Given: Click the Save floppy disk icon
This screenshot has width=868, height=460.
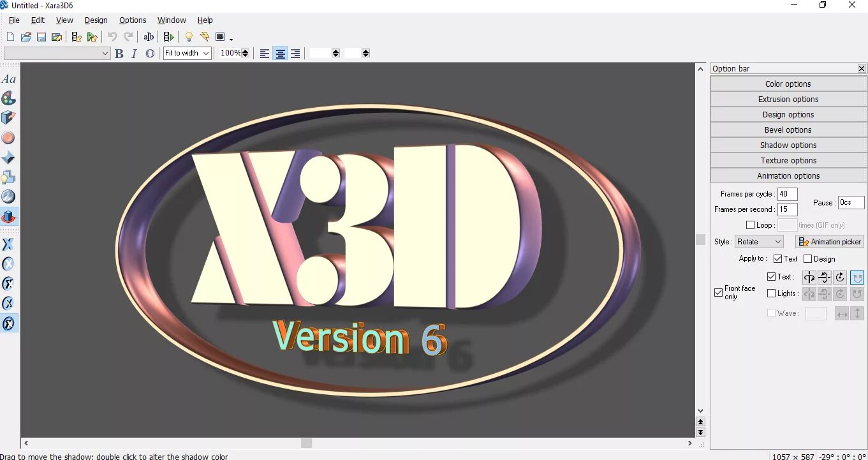Looking at the screenshot, I should coord(41,37).
